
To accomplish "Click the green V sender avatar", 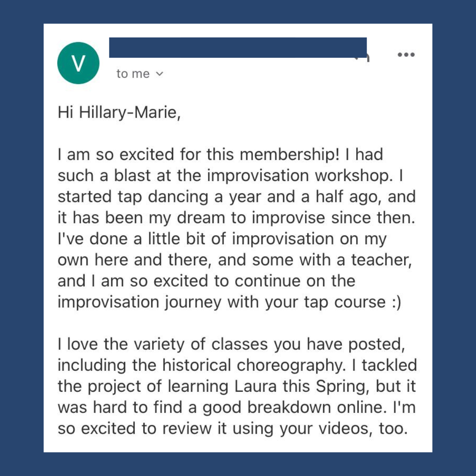I will point(78,63).
